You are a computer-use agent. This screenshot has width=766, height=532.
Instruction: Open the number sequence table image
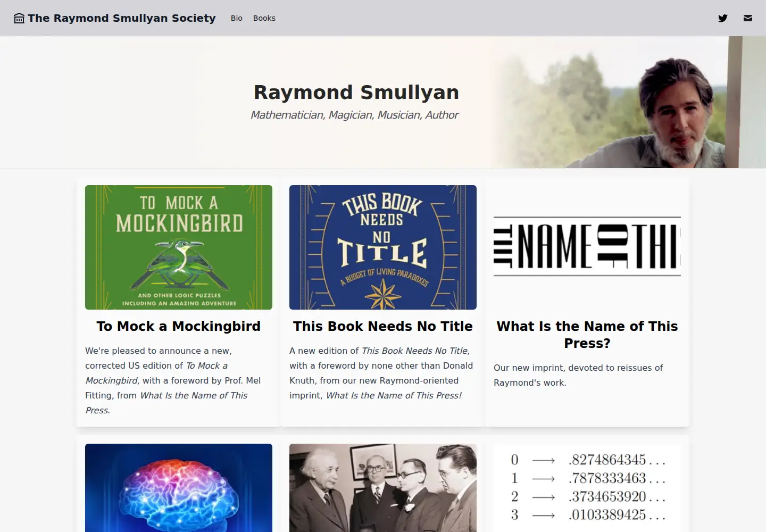click(x=587, y=488)
